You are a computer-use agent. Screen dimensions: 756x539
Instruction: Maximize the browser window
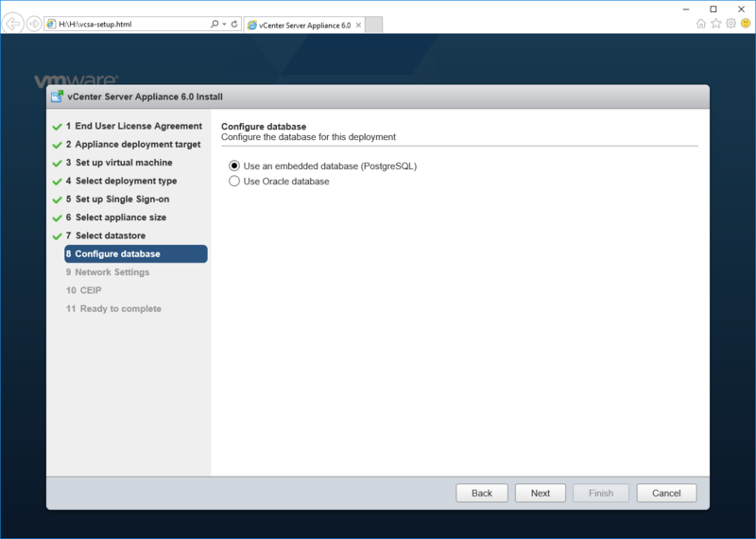tap(713, 9)
